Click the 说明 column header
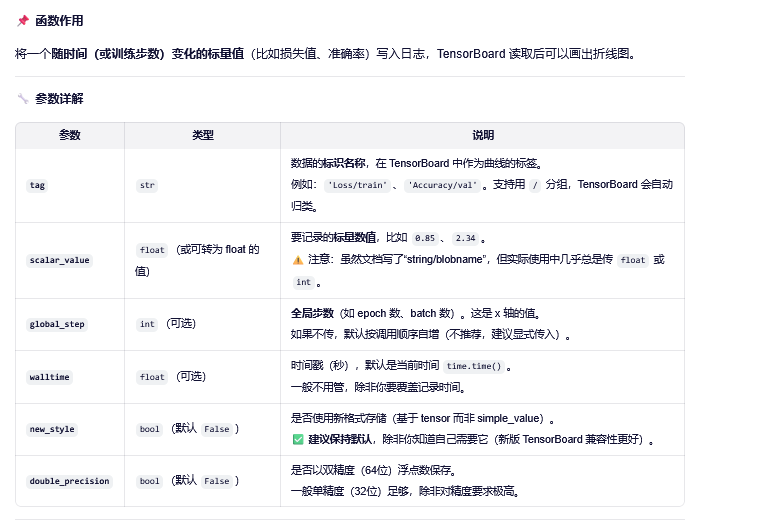Screen dimensions: 758x521 click(x=482, y=135)
